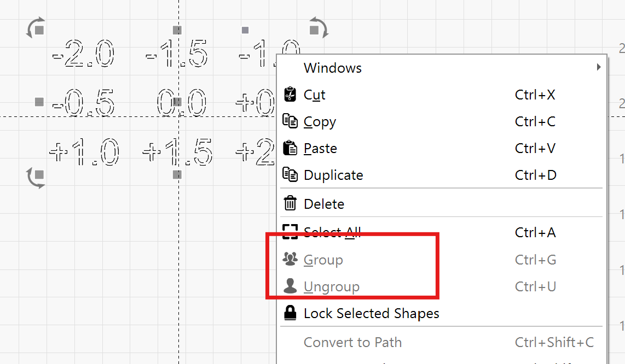625x364 pixels.
Task: Choose Select All from context menu
Action: coord(332,232)
